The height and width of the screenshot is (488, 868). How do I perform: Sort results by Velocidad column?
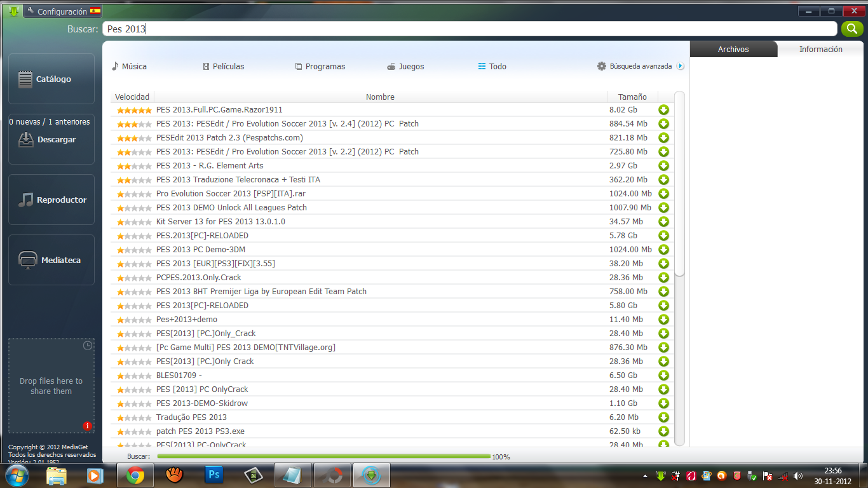[x=132, y=97]
